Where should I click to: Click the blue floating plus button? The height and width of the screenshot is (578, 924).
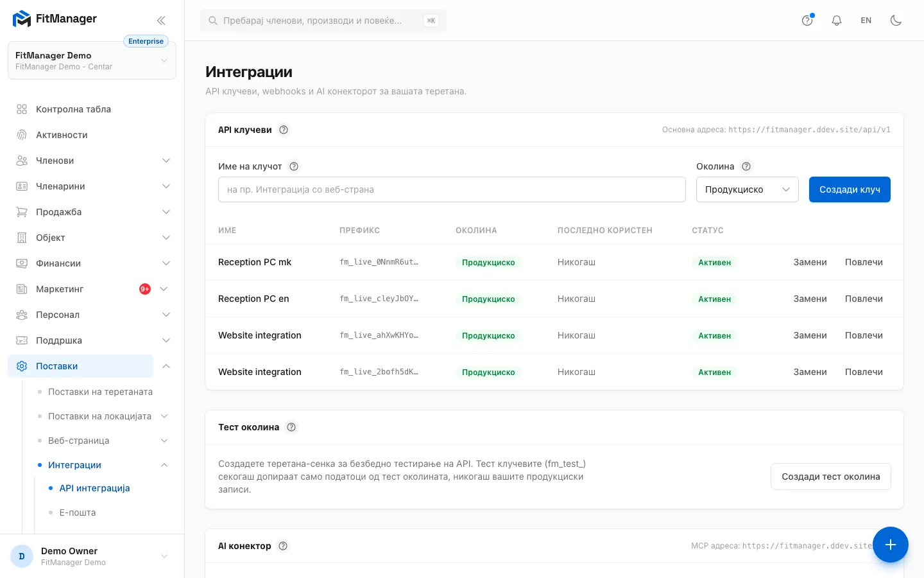tap(891, 545)
